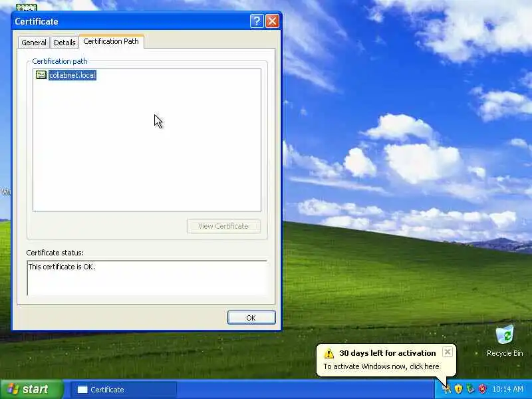532x399 pixels.
Task: Click "To activate Windows now, click here" text
Action: (x=381, y=366)
